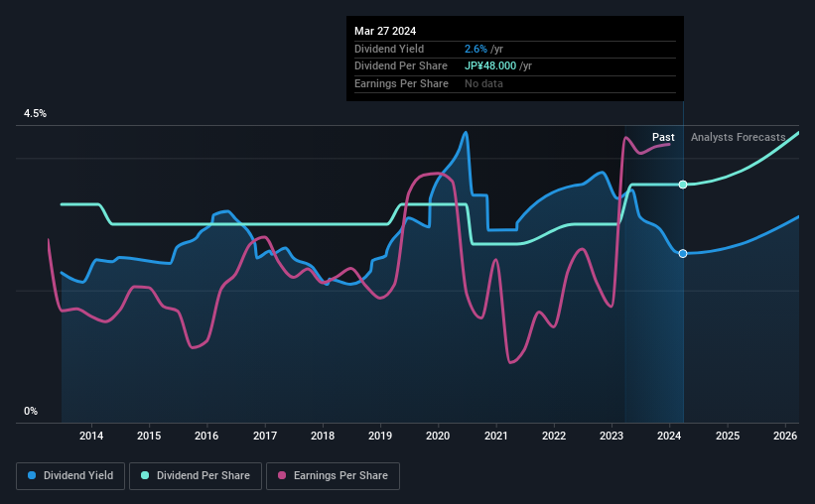Screen dimensions: 815x504
Task: Click the 4.5% y-axis label
Action: [35, 113]
